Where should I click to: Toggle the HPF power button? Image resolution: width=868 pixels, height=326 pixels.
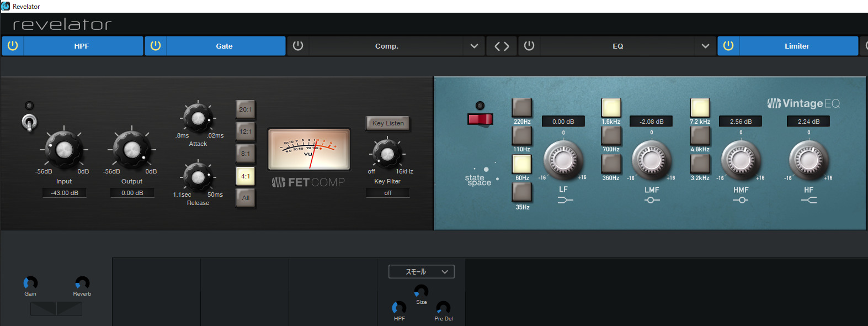pos(13,46)
